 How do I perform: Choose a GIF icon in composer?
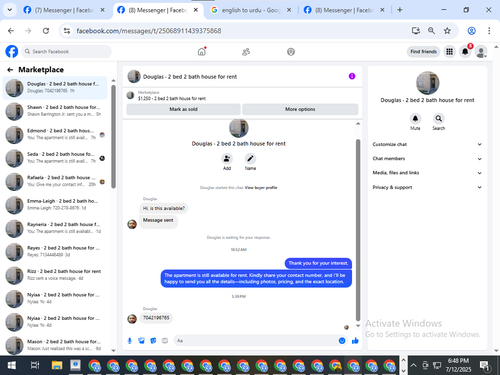coord(165,341)
